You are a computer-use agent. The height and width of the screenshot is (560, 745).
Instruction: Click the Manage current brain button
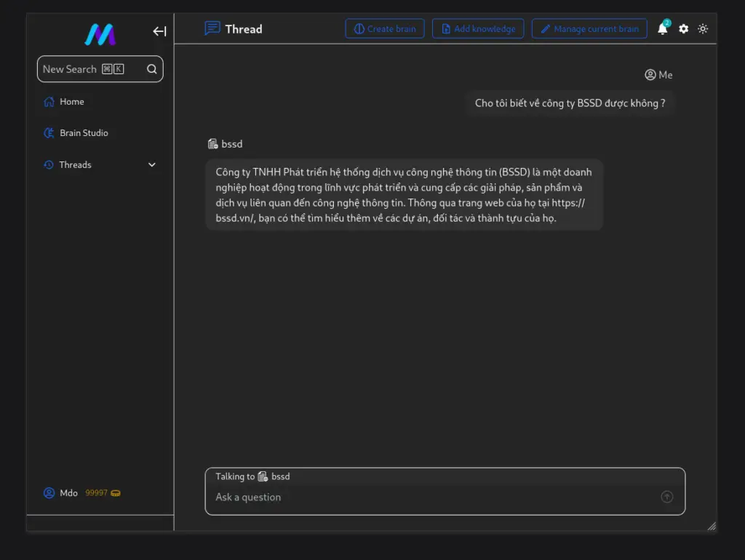[589, 29]
